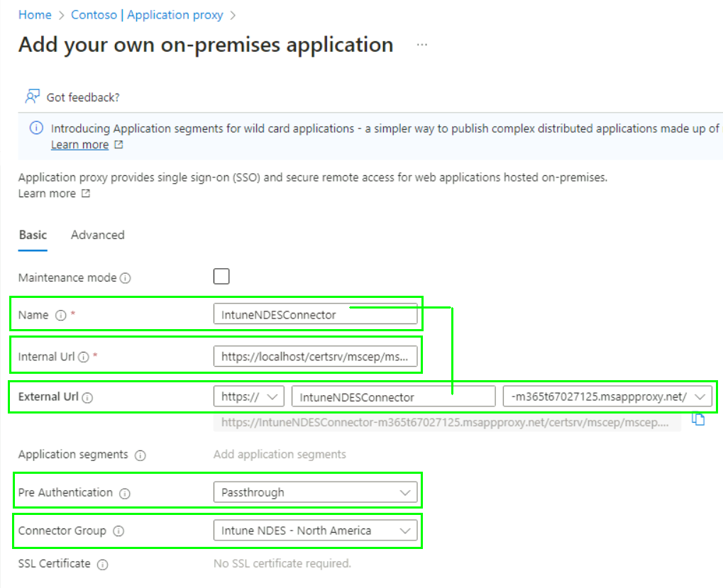Click the info icon next to External Url
Viewport: 723px width, 588px height.
[x=87, y=397]
